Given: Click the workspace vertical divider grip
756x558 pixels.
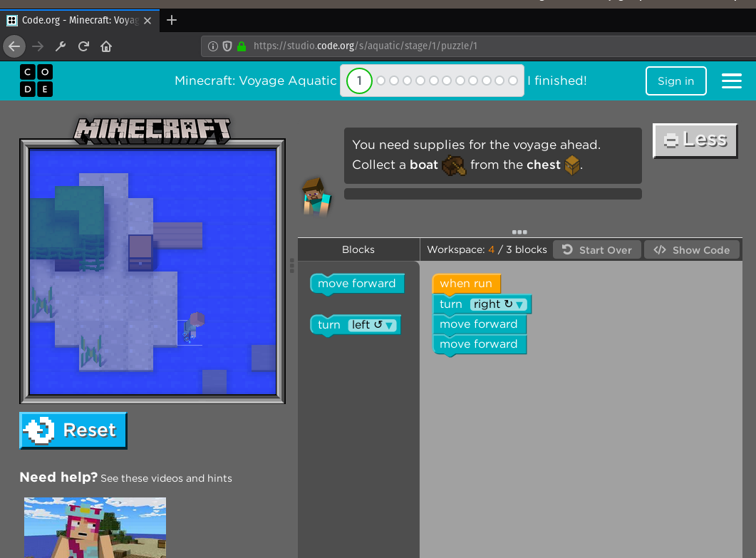Looking at the screenshot, I should [291, 265].
